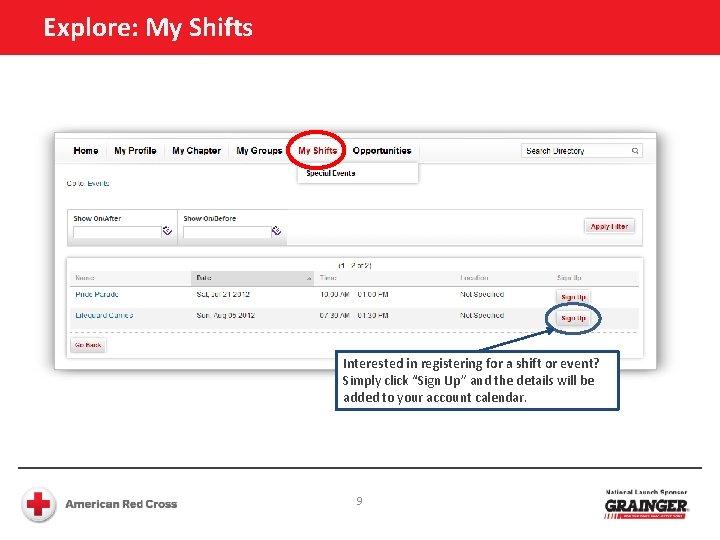Click the American Red Cross logo icon
This screenshot has width=720, height=540.
pos(39,504)
